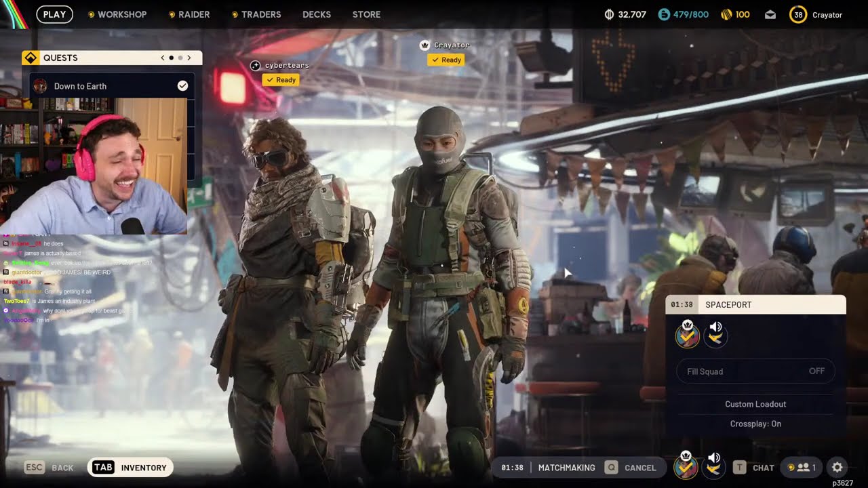868x488 pixels.
Task: Click the Q key cancel icon
Action: (611, 467)
